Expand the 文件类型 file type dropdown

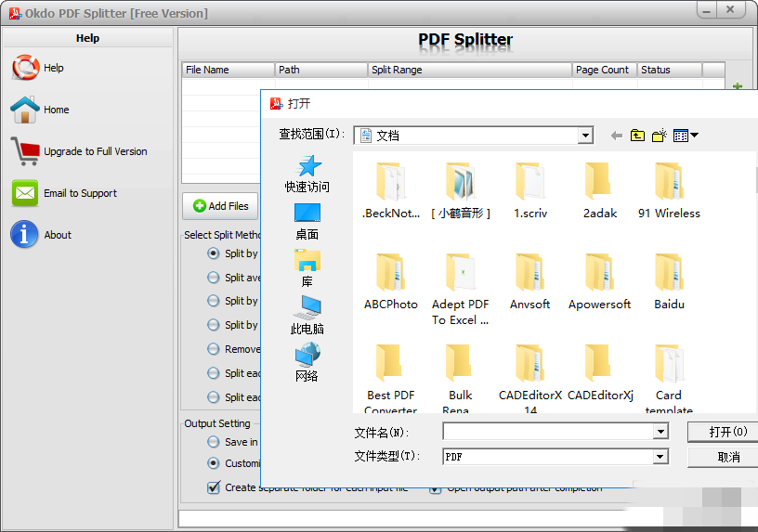pos(660,457)
